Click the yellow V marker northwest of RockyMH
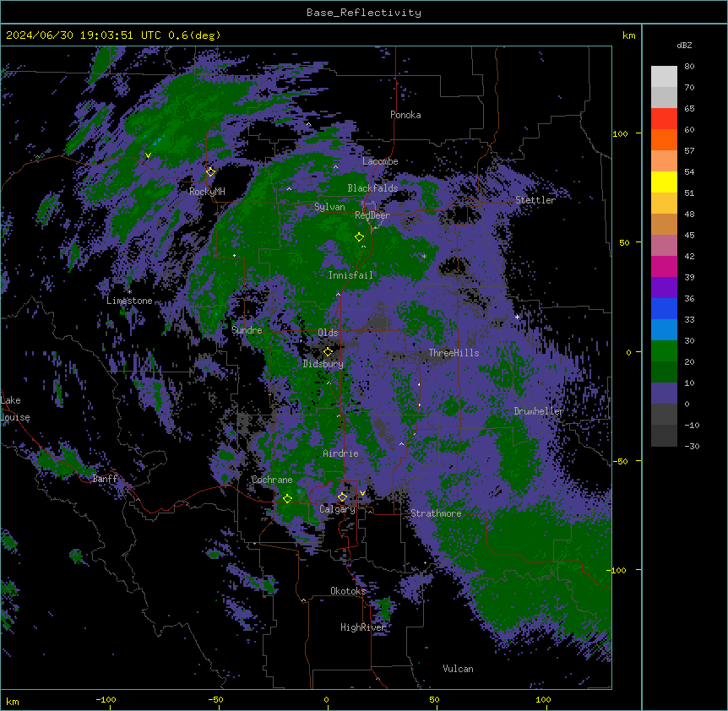This screenshot has height=711, width=728. 148,155
